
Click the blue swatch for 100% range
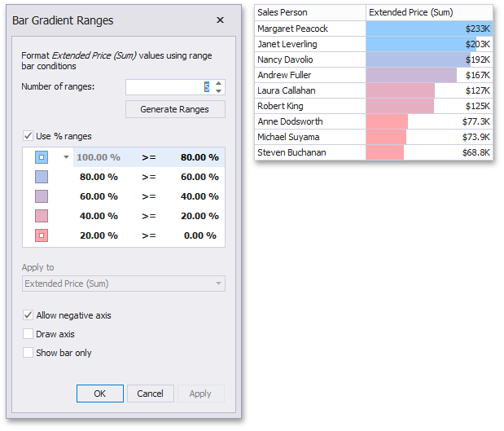pyautogui.click(x=42, y=157)
